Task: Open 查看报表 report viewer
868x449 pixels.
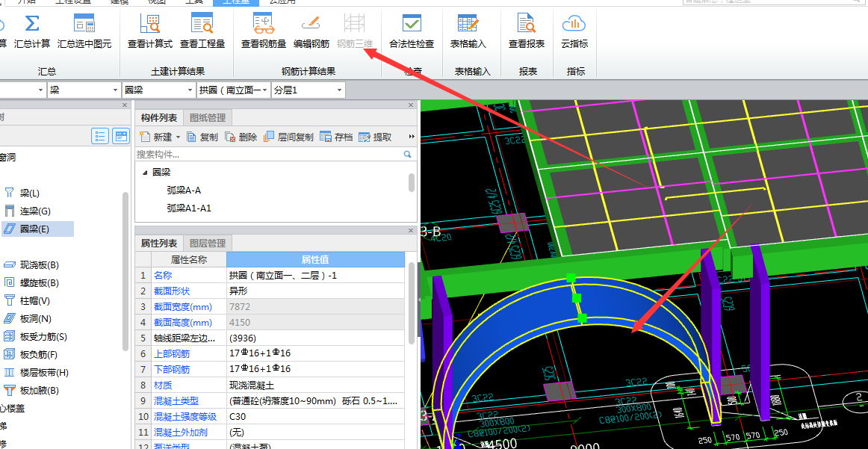Action: click(x=527, y=32)
